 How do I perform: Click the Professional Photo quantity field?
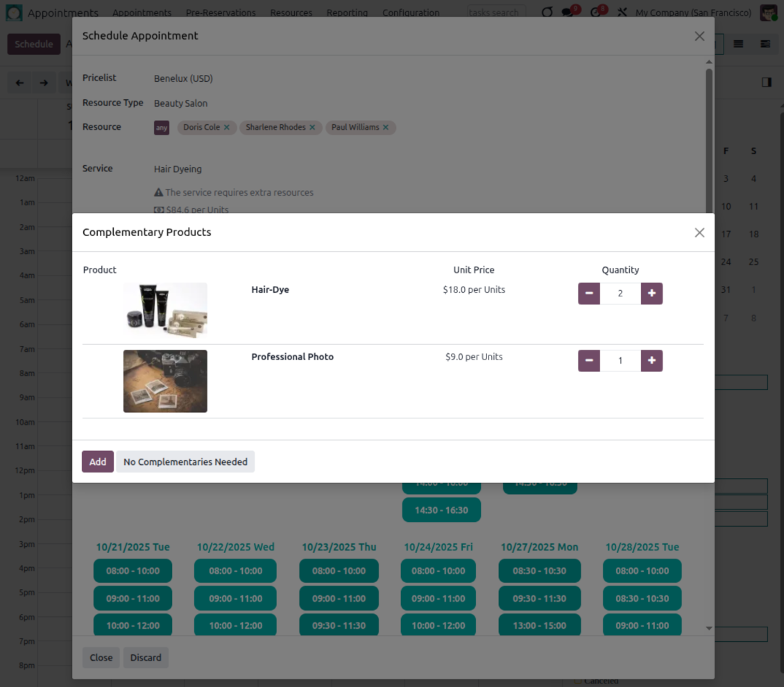coord(620,361)
